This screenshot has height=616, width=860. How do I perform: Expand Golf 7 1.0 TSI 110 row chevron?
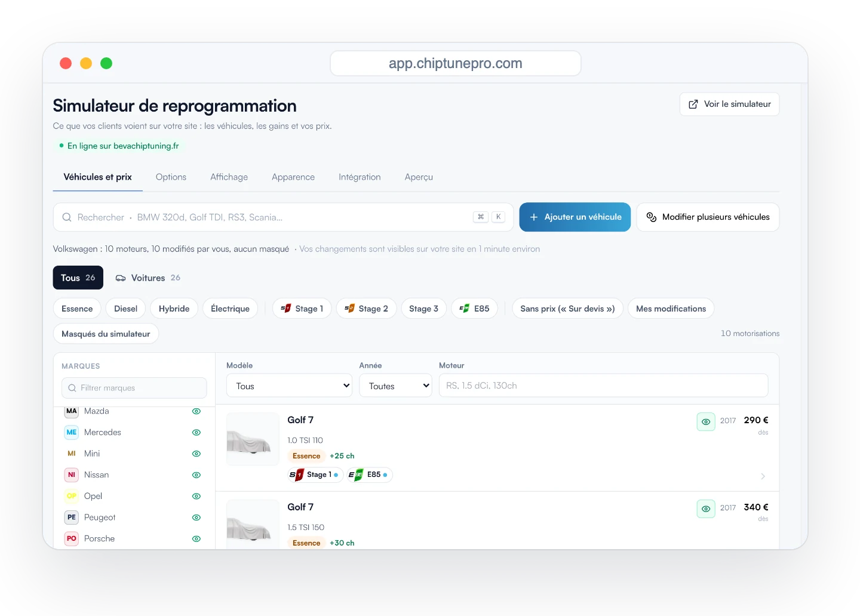tap(763, 476)
